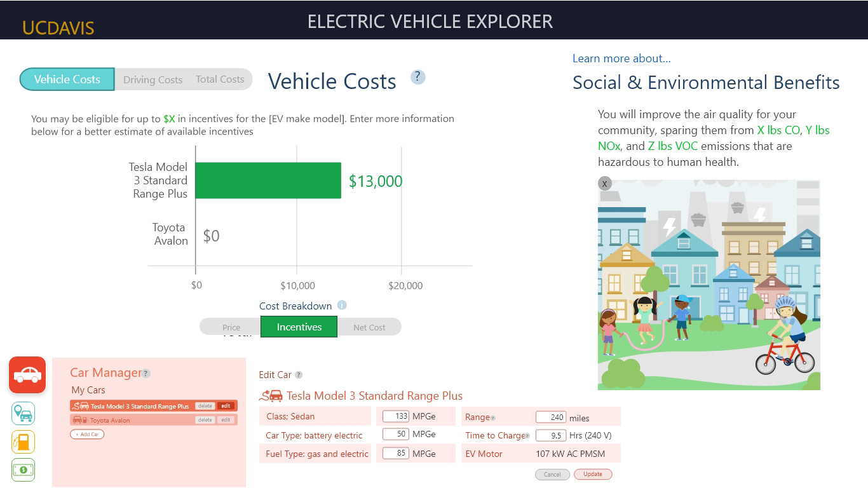This screenshot has width=868, height=488.
Task: Open help next to Vehicle Costs heading
Action: click(417, 77)
